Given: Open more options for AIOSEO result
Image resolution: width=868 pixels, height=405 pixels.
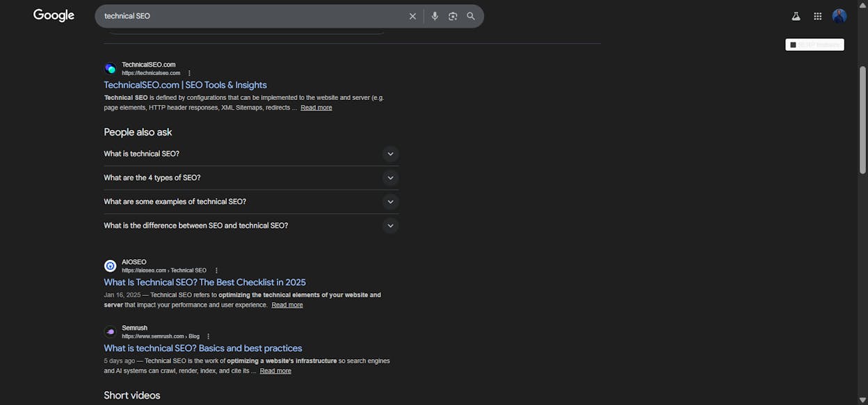Looking at the screenshot, I should click(x=216, y=270).
